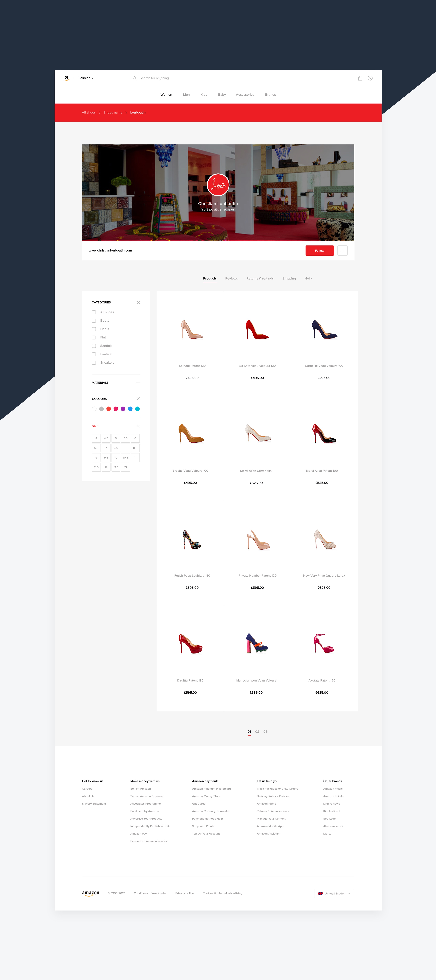Select the white colour swatch

(x=94, y=409)
